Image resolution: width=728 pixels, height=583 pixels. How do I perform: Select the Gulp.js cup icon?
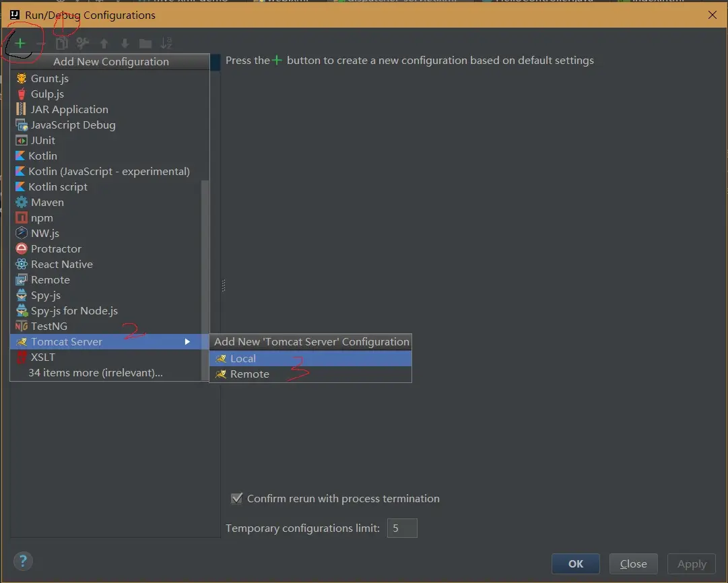[x=22, y=94]
